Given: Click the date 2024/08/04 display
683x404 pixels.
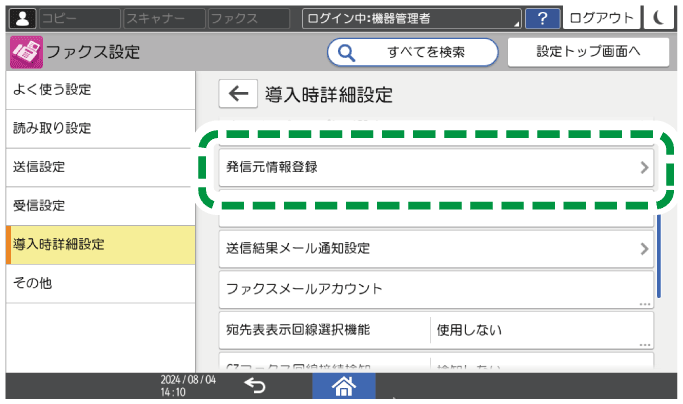Looking at the screenshot, I should (188, 380).
